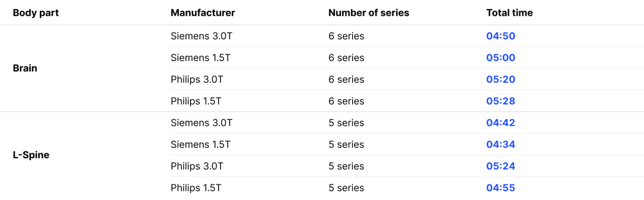Select Philips 1.5T in the L-Spine group
The image size is (644, 200).
(x=196, y=188)
